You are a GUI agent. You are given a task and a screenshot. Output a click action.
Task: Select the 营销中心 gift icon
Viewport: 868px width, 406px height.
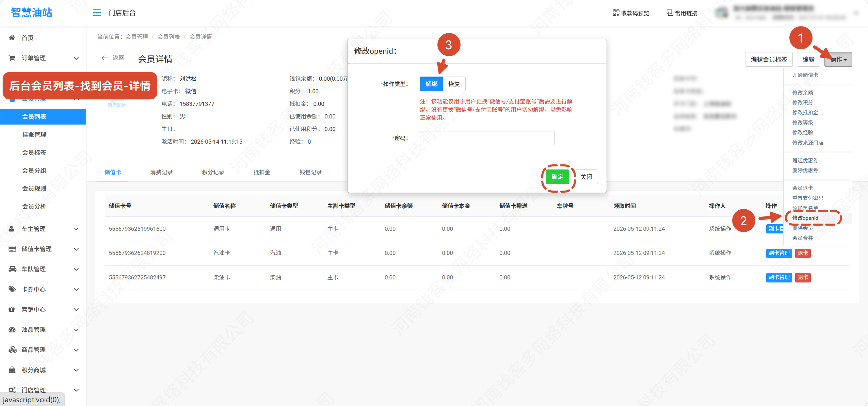pyautogui.click(x=12, y=309)
